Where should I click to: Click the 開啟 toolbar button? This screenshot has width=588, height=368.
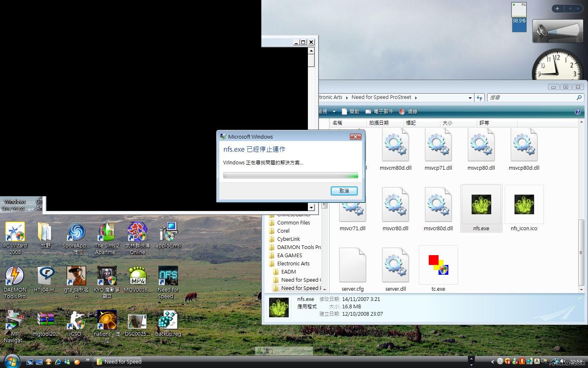(x=351, y=112)
